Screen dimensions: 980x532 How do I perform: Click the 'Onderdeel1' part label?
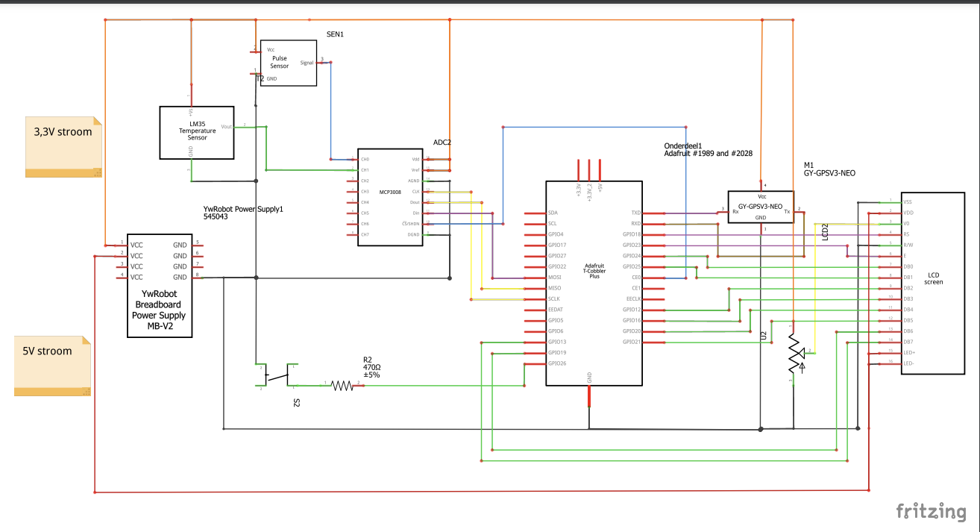coord(683,145)
